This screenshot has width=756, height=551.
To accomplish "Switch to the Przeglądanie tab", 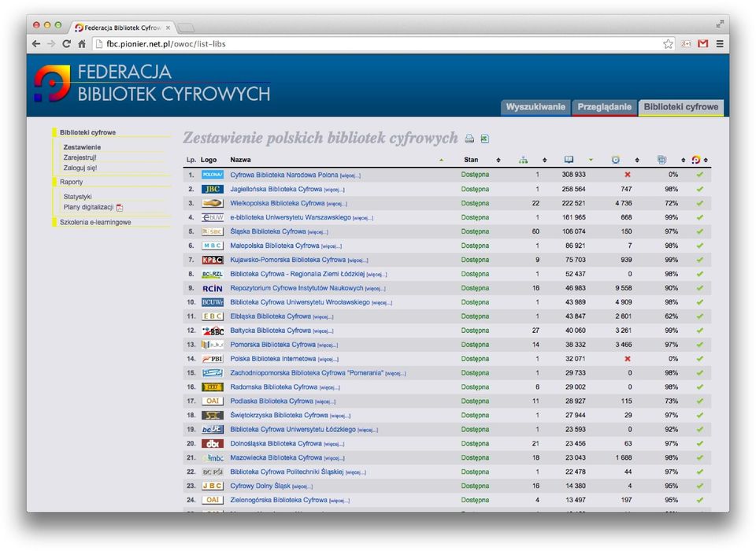I will (x=604, y=108).
